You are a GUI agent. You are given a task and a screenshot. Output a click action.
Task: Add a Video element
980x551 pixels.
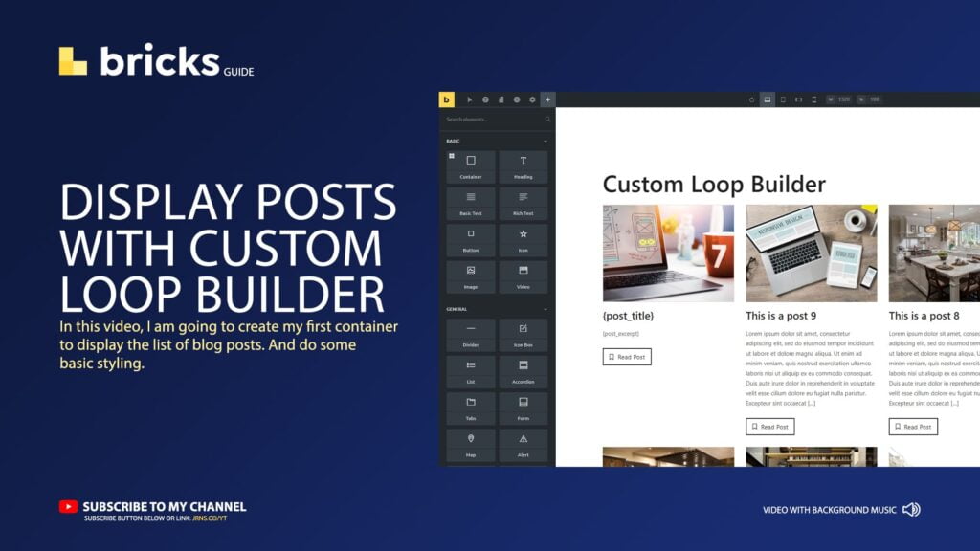pyautogui.click(x=523, y=277)
